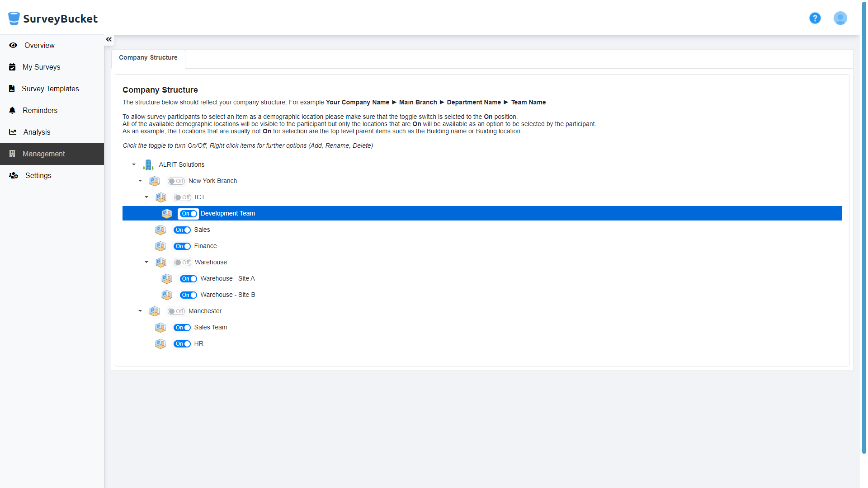Collapse the New York Branch node arrow
This screenshot has height=488, width=868.
(140, 181)
